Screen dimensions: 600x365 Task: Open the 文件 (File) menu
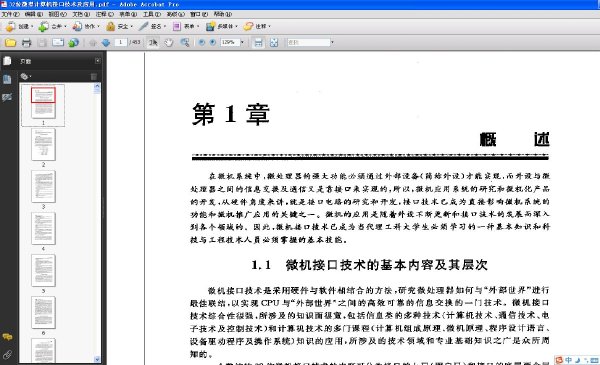click(10, 14)
